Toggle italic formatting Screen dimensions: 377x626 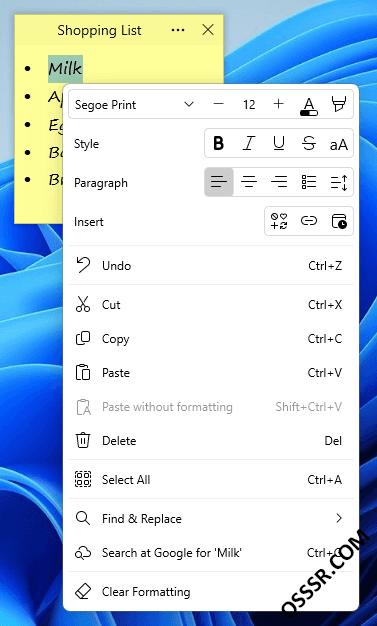(249, 143)
